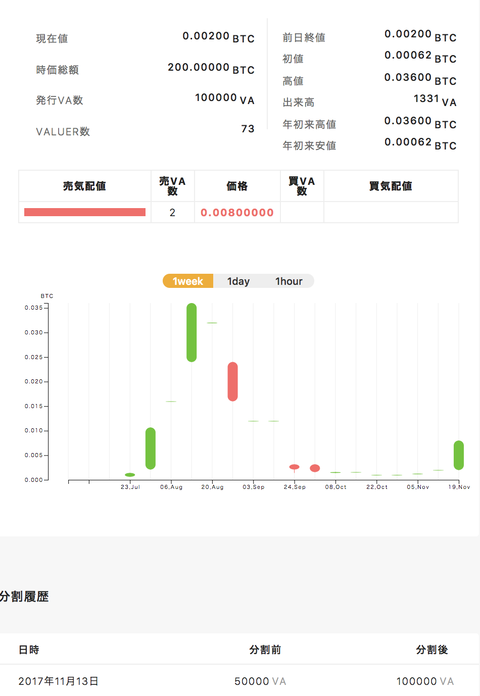Click the small red candle at 24.Sep
Image resolution: width=480 pixels, height=696 pixels.
coord(294,467)
